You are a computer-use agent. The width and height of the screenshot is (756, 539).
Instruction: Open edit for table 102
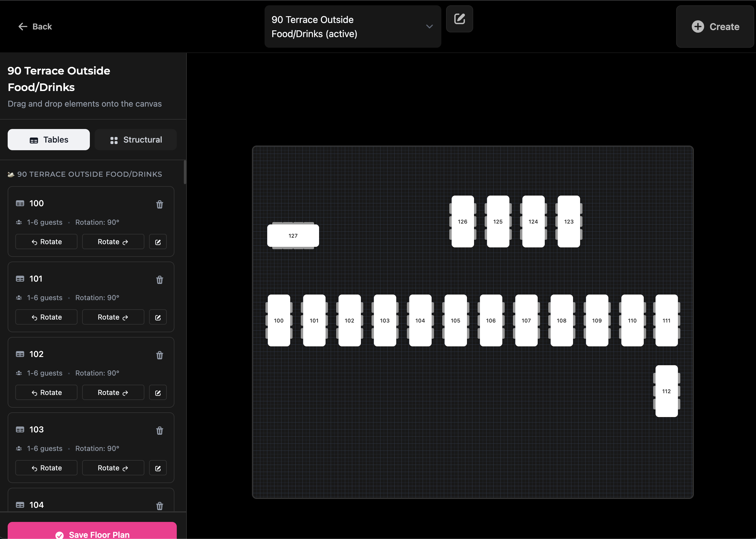pos(158,393)
